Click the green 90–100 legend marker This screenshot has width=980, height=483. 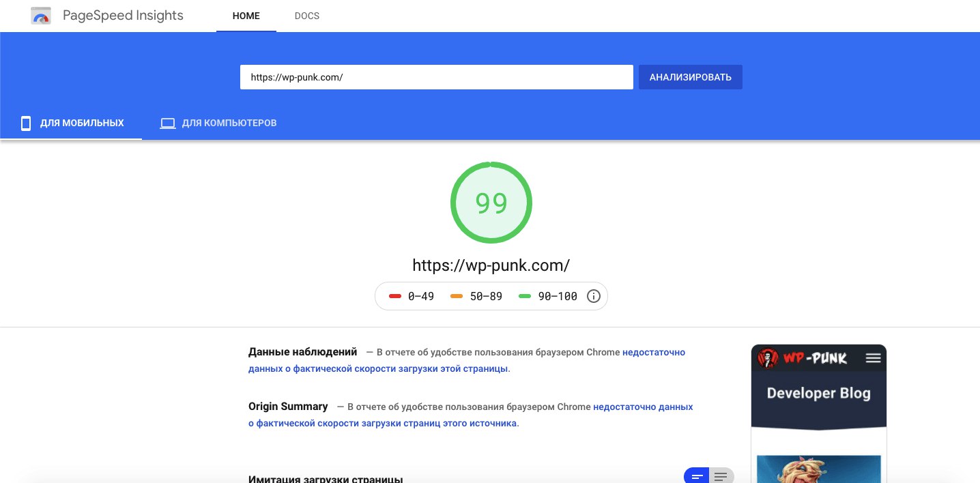point(525,296)
